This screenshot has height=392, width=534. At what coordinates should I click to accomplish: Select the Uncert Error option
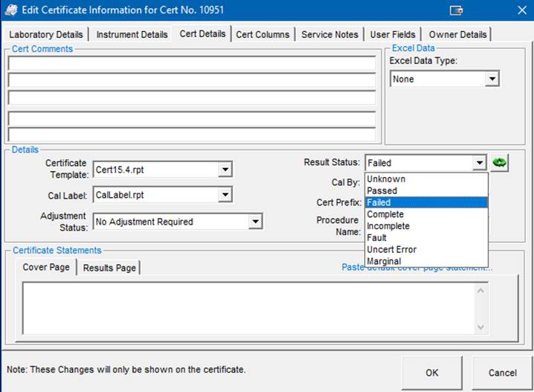tap(391, 249)
